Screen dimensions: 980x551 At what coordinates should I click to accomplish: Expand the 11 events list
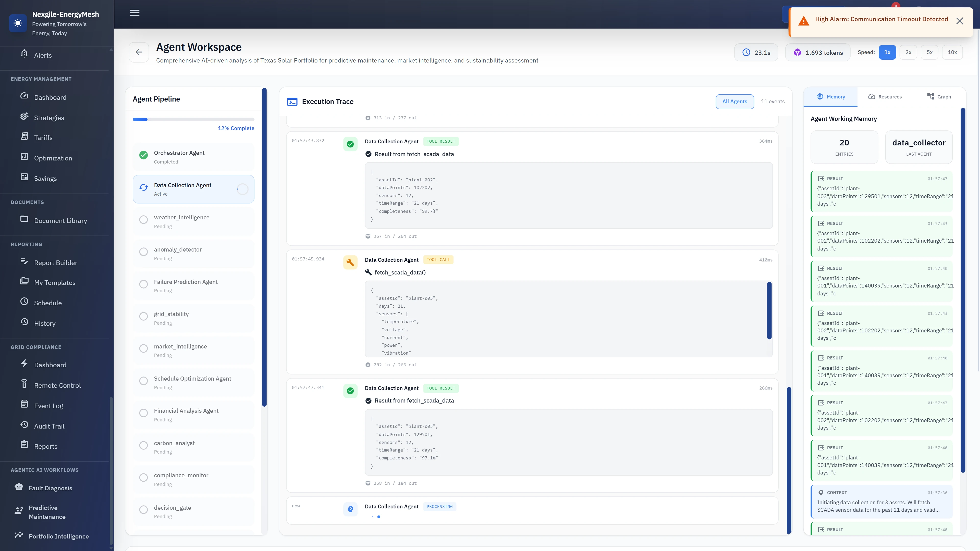[773, 102]
